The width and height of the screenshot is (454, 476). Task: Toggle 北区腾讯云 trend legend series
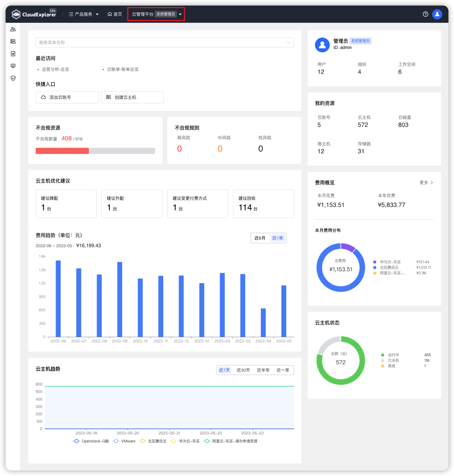(153, 441)
